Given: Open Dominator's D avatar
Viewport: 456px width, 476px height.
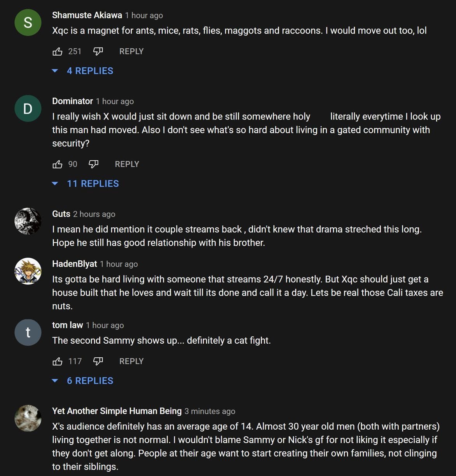Looking at the screenshot, I should [28, 108].
